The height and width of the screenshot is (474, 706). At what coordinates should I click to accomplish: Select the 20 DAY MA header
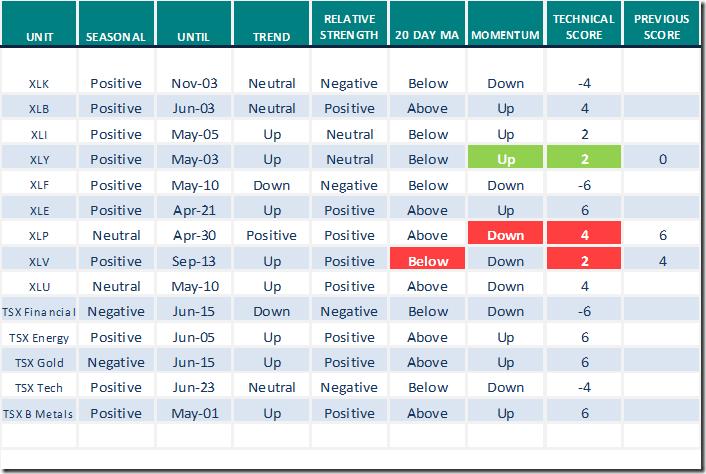(427, 37)
